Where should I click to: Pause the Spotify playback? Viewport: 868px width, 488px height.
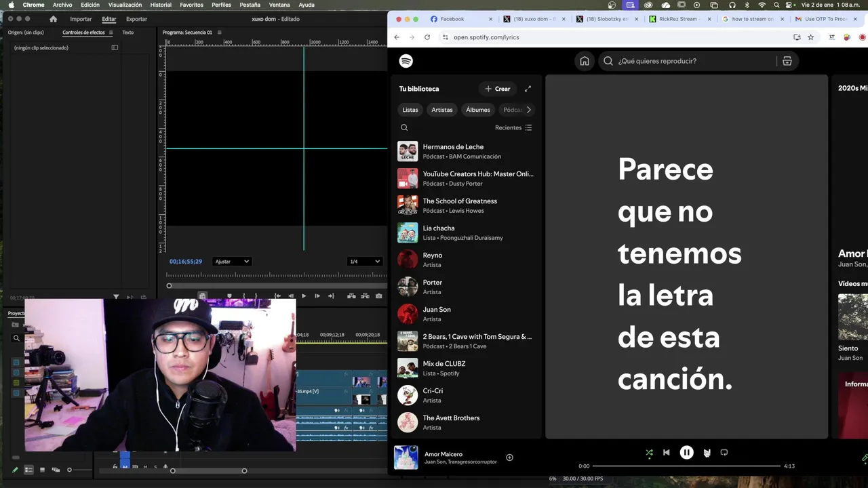[686, 452]
